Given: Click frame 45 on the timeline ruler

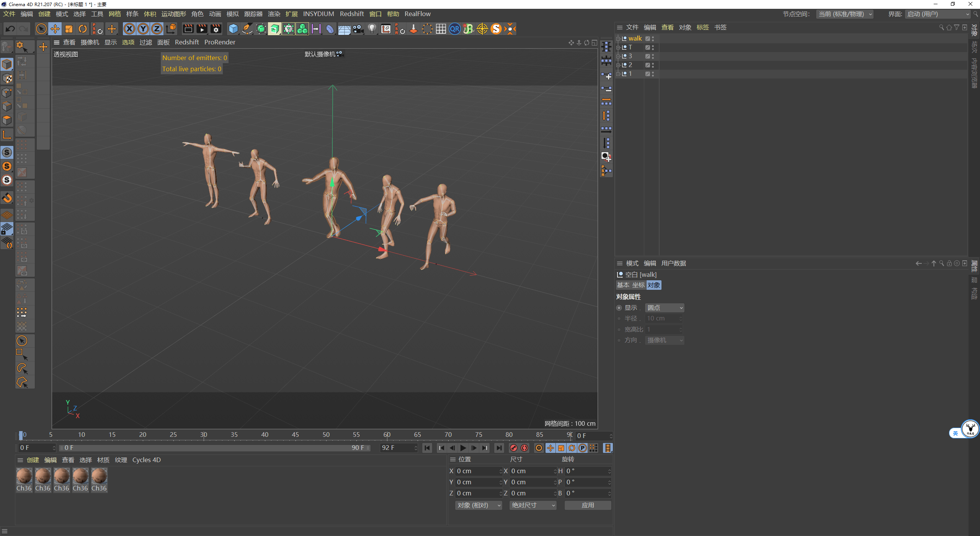Looking at the screenshot, I should 295,435.
